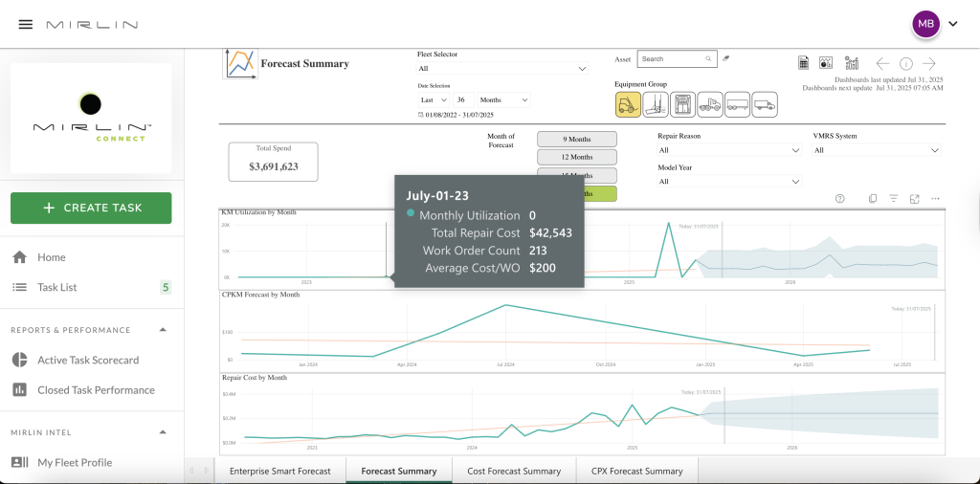Click the chart help question-mark icon

(840, 199)
